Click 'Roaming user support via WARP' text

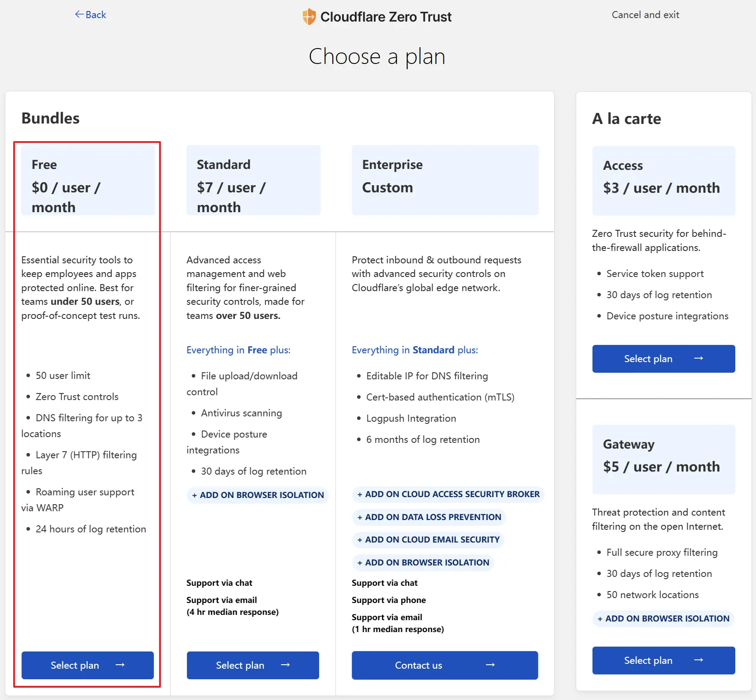pos(78,500)
